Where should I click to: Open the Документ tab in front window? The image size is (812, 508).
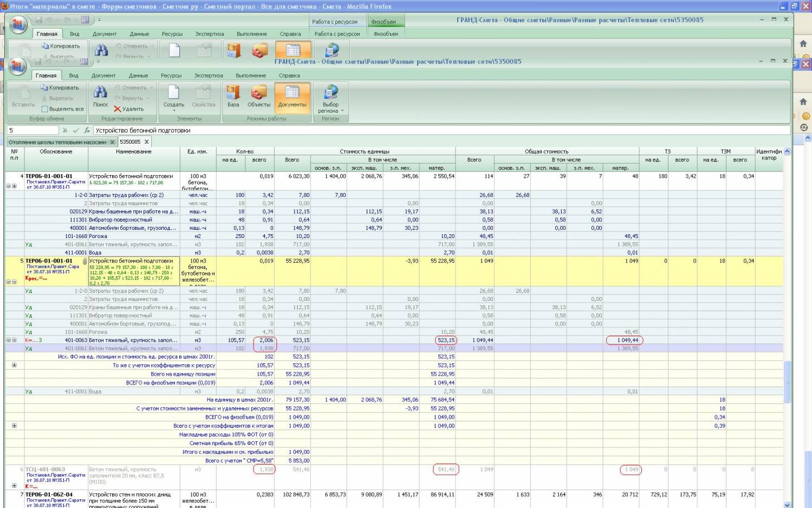(103, 75)
